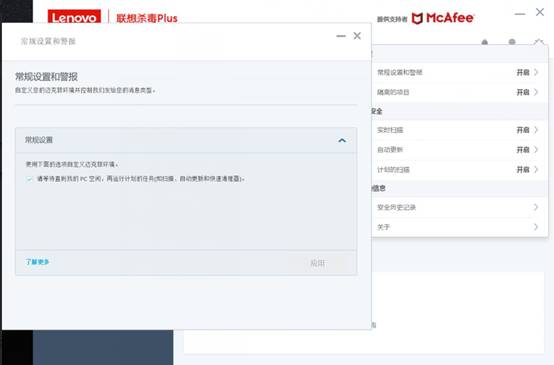Click 开启 status beside 实时扫描
554x365 pixels.
click(523, 130)
